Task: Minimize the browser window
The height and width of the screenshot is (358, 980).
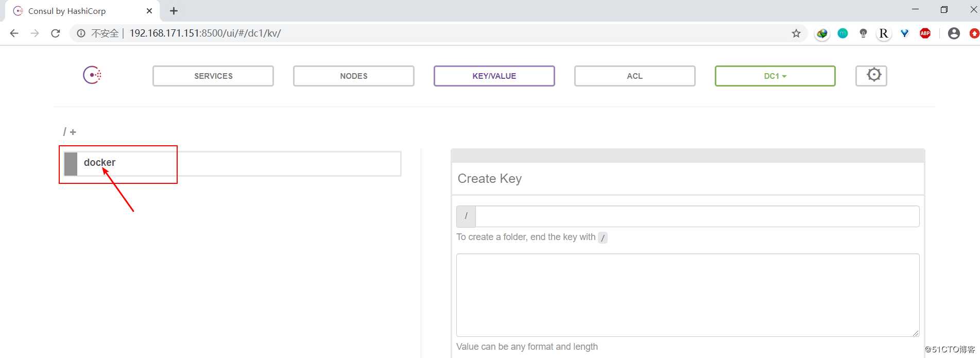Action: point(915,9)
